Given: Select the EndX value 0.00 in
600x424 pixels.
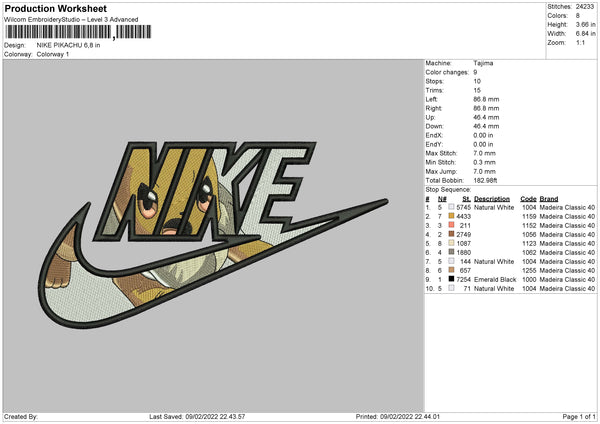Looking at the screenshot, I should tap(483, 135).
